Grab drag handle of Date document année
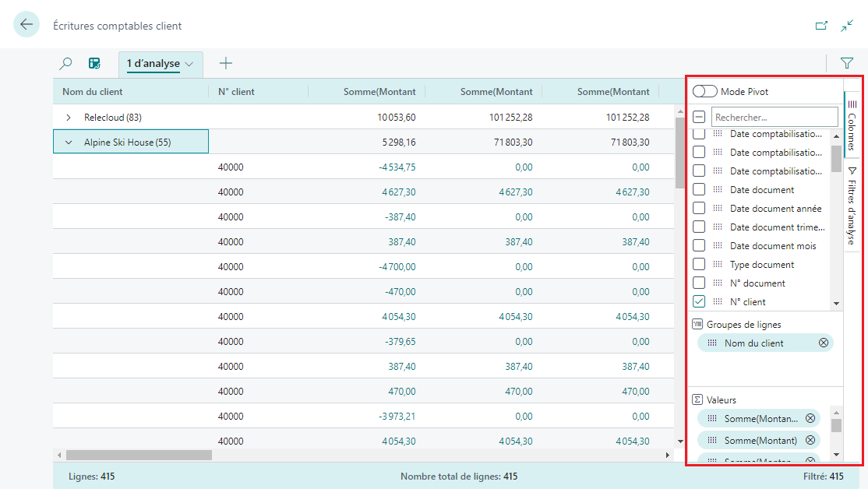This screenshot has width=868, height=496. (x=718, y=209)
